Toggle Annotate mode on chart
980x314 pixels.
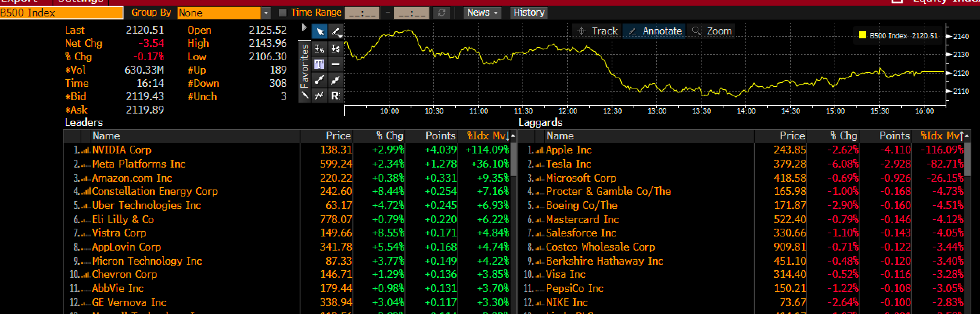(x=655, y=31)
